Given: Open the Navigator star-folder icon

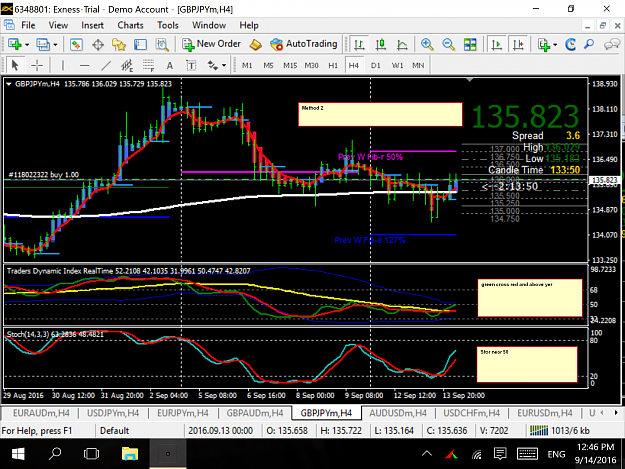Looking at the screenshot, I should (x=119, y=44).
